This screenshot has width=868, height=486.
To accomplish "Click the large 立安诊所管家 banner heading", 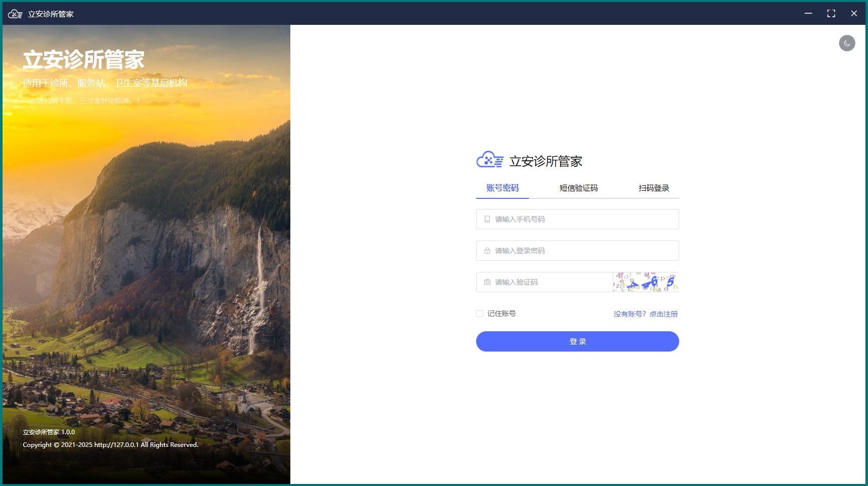I will coord(84,60).
